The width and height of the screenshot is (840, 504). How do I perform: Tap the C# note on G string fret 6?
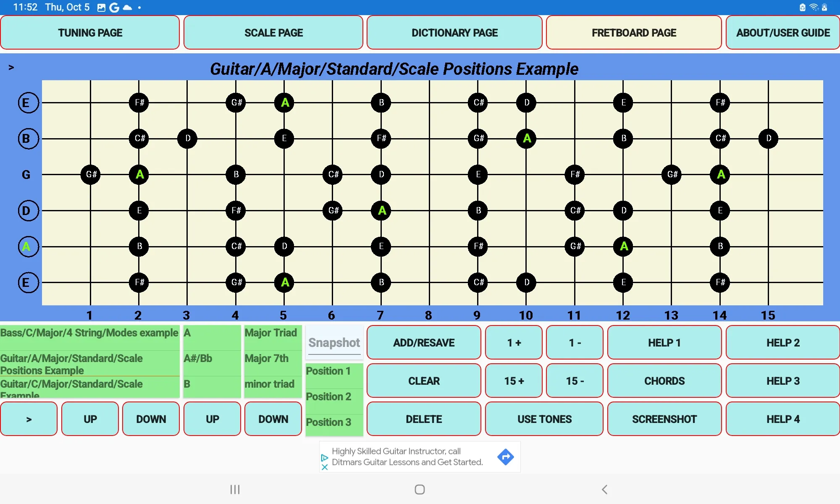coord(333,174)
